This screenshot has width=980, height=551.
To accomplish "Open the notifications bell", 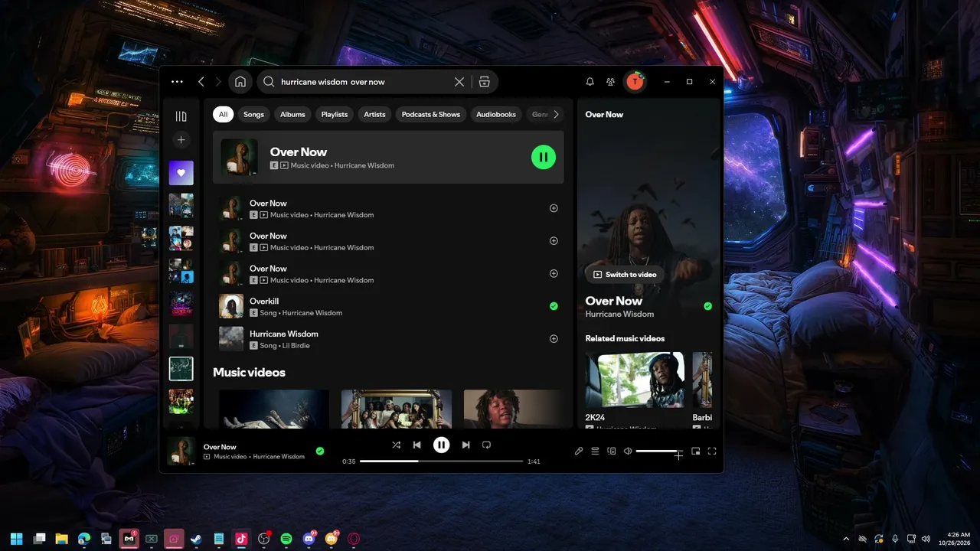I will pyautogui.click(x=590, y=82).
